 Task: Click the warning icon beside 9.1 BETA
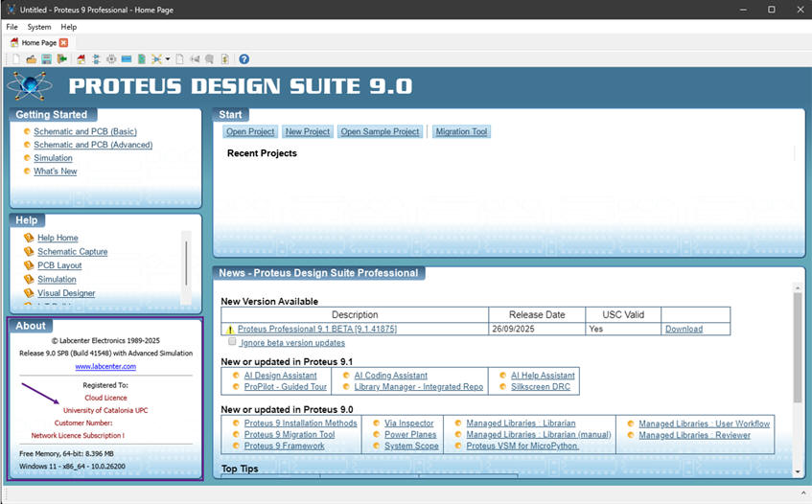click(230, 329)
